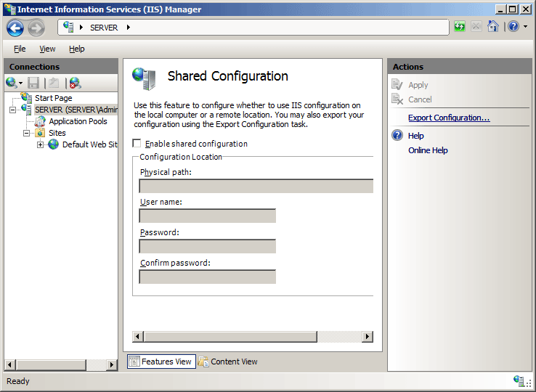Refresh the page with green refresh icon
The width and height of the screenshot is (536, 392).
[460, 26]
